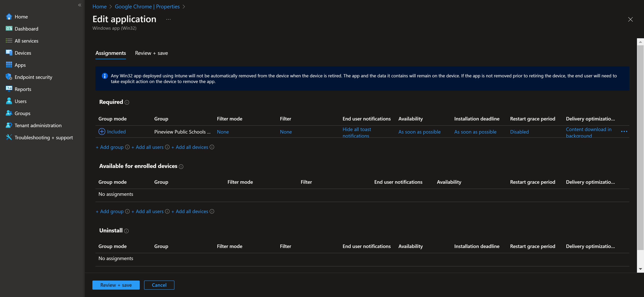The height and width of the screenshot is (297, 644).
Task: Close the Edit application pane
Action: point(630,19)
